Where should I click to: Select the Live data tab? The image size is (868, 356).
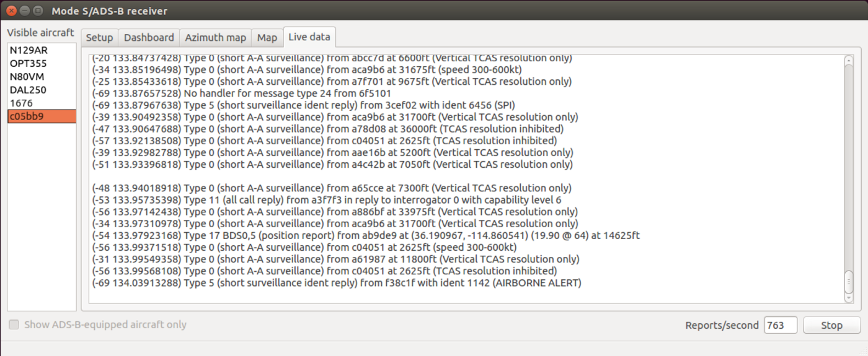[x=309, y=37]
